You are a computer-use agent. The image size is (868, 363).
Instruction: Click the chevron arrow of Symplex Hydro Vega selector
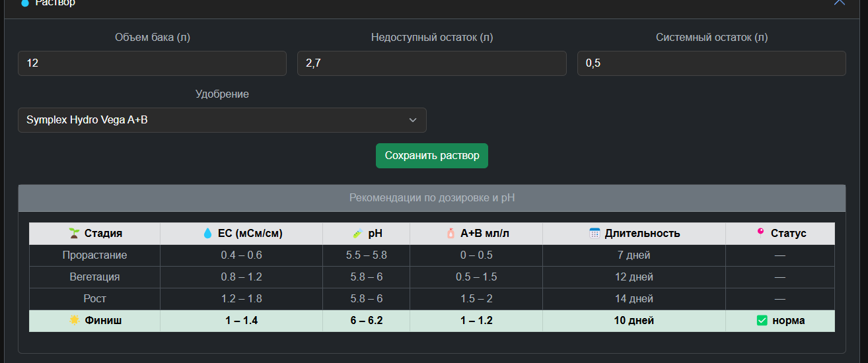pos(413,120)
